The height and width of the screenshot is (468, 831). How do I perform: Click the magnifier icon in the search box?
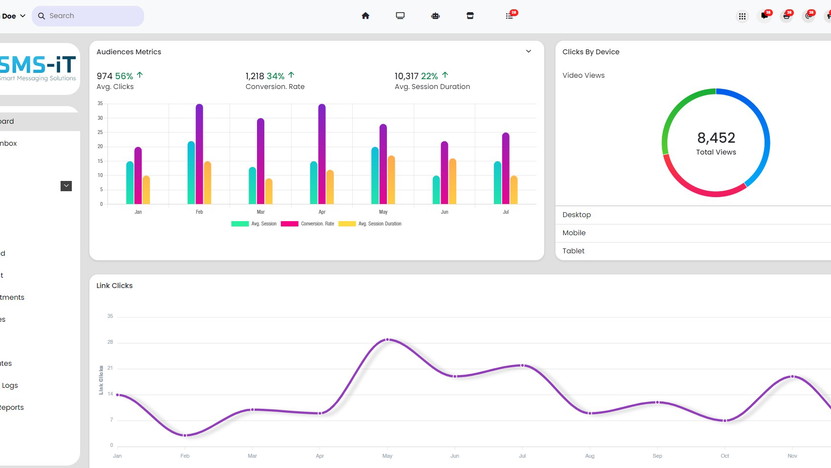42,16
